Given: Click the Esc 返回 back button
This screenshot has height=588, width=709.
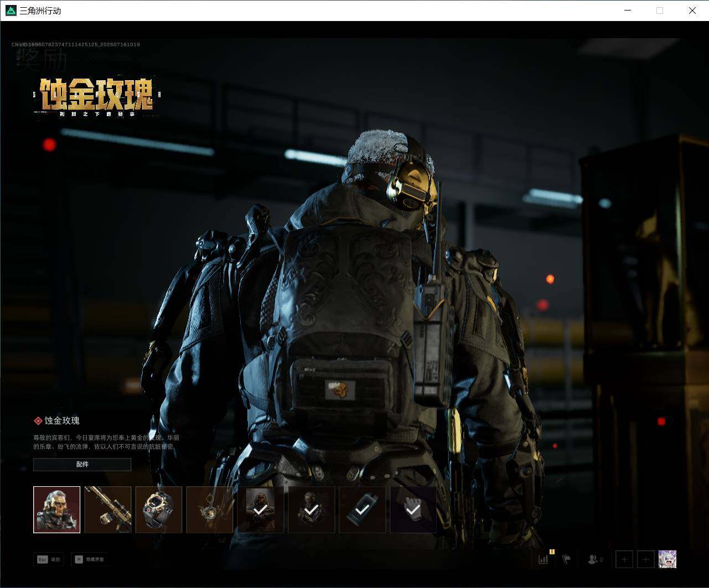Looking at the screenshot, I should (49, 559).
